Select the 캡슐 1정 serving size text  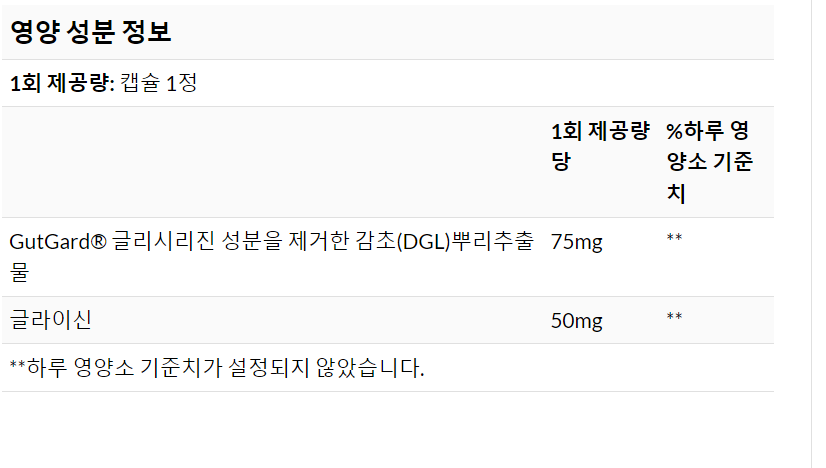[x=159, y=83]
